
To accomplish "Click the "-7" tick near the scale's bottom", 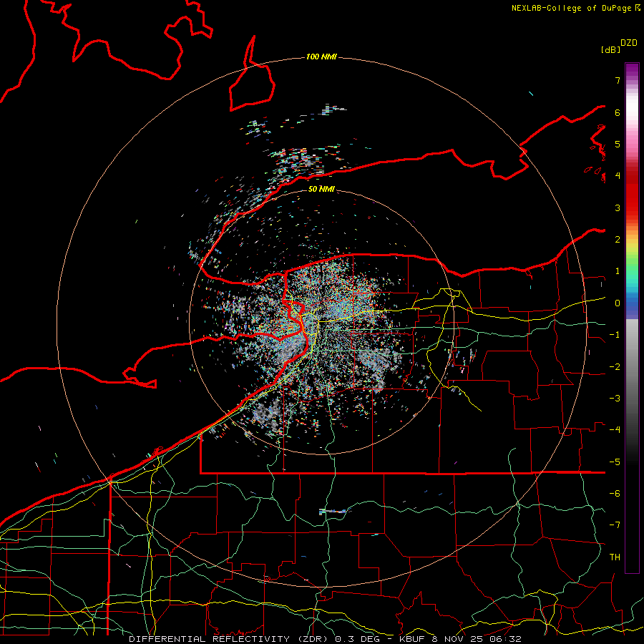I will click(x=615, y=525).
